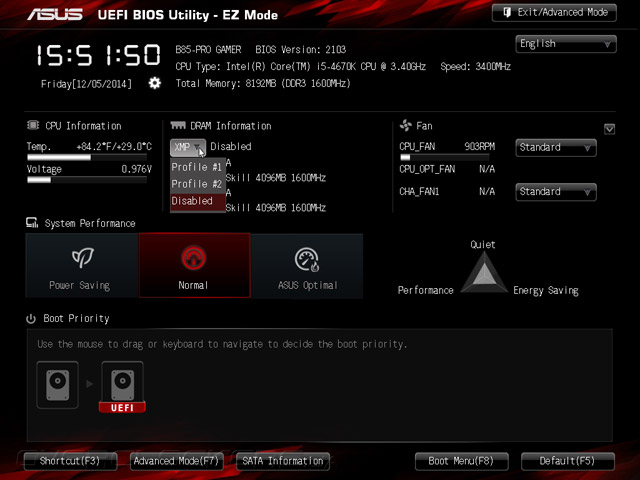The width and height of the screenshot is (640, 480).
Task: Open Shortcut(F3)
Action: (70, 461)
